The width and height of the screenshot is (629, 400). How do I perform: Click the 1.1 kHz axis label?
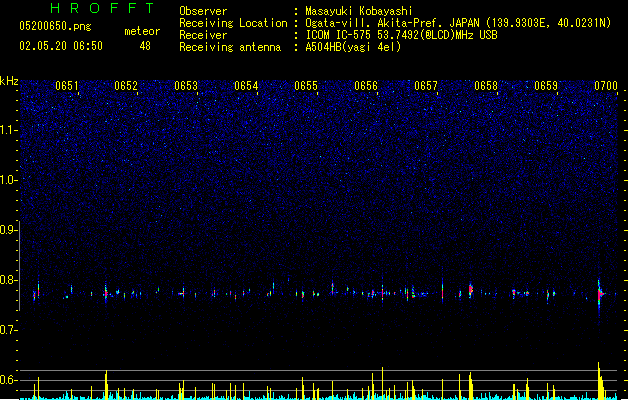point(9,130)
